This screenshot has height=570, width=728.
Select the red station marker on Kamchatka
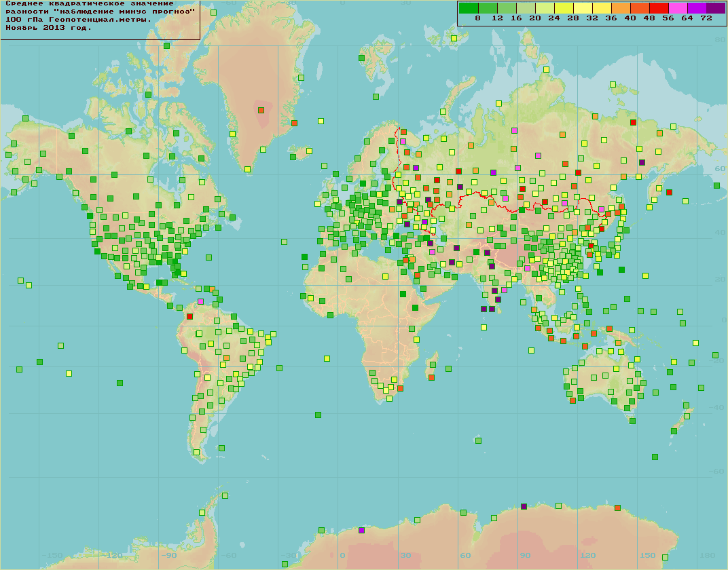pos(669,192)
